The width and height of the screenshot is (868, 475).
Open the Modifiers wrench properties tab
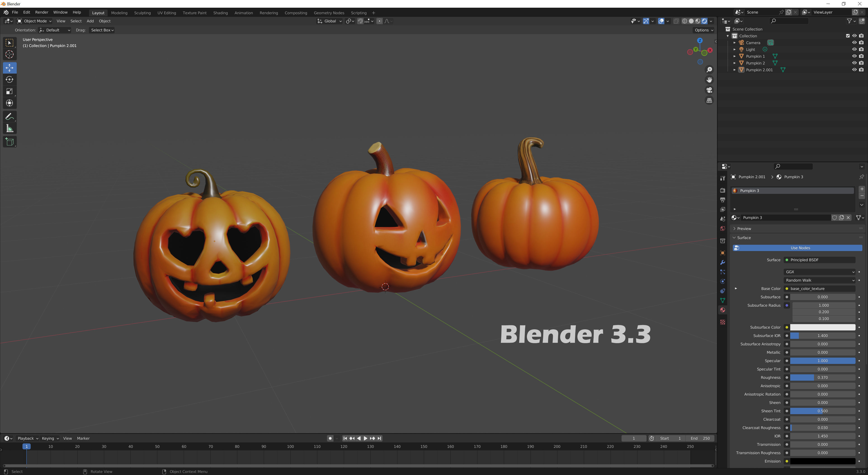pyautogui.click(x=722, y=262)
